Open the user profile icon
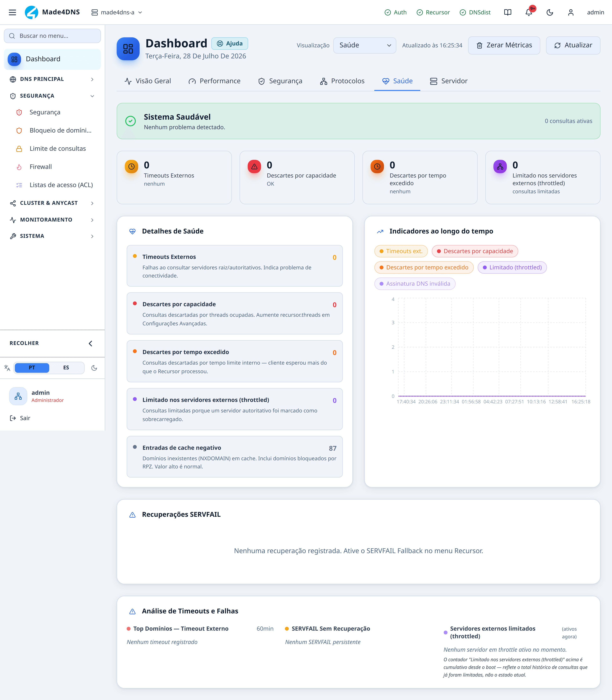This screenshot has height=700, width=612. coord(571,12)
